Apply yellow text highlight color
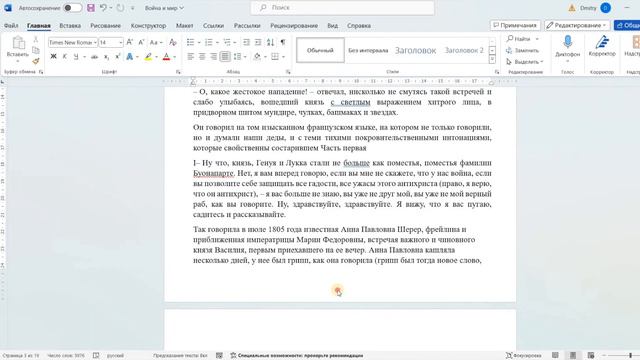The width and height of the screenshot is (640, 360). coord(148,57)
